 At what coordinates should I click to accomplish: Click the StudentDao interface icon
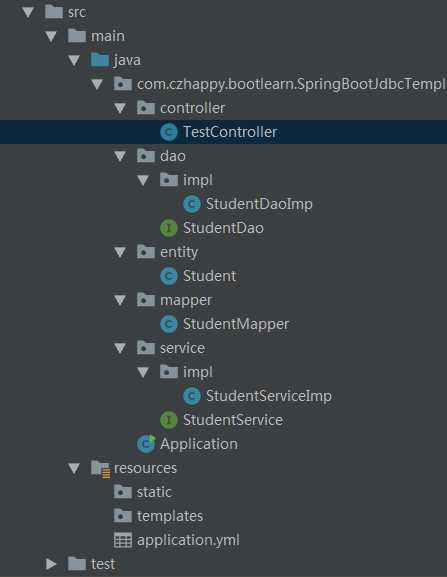pyautogui.click(x=169, y=228)
